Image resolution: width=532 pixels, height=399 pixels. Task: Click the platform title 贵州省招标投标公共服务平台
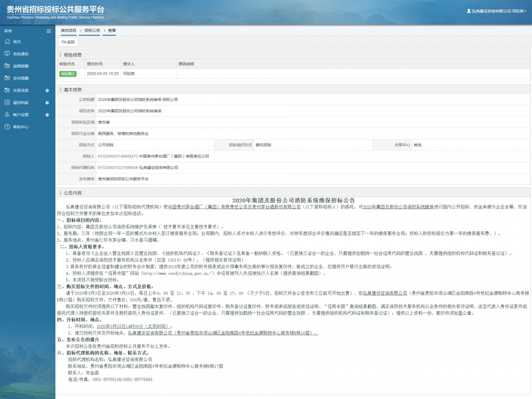55,10
